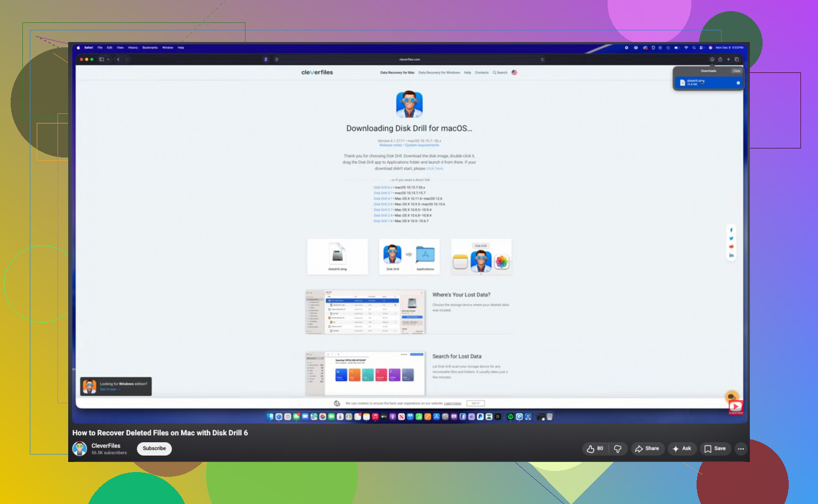The width and height of the screenshot is (818, 504).
Task: Click 'Get it now' in the Windows edition popup
Action: pos(110,390)
